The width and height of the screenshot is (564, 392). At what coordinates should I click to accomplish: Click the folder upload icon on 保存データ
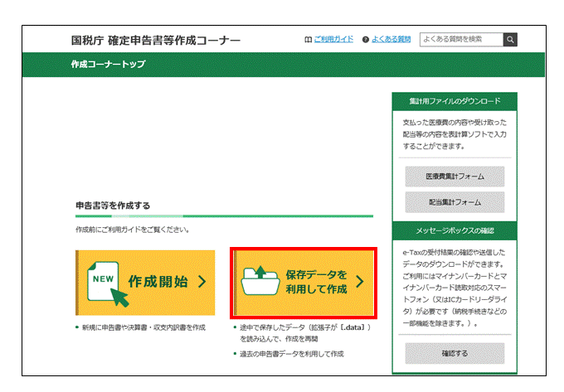coord(260,282)
